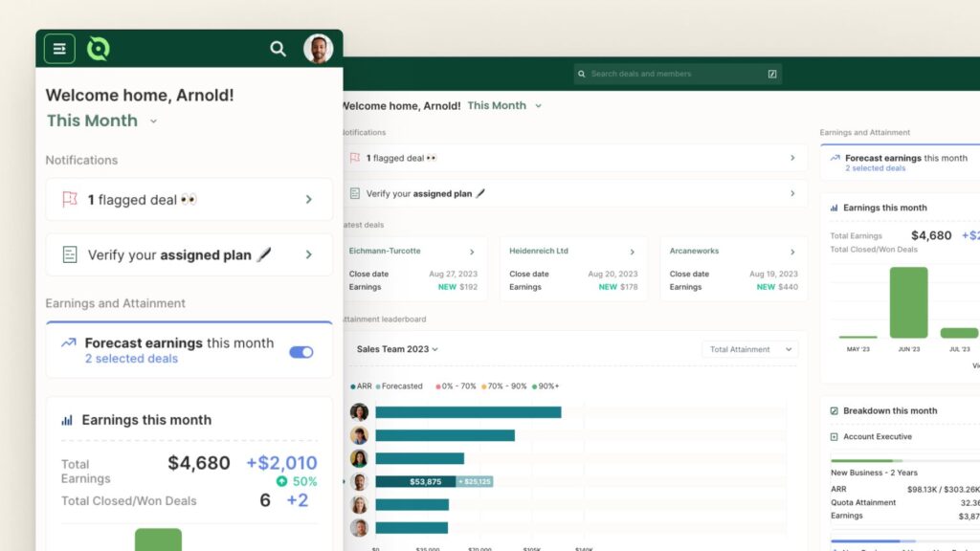Click the Forecasted legend dot

[x=378, y=386]
